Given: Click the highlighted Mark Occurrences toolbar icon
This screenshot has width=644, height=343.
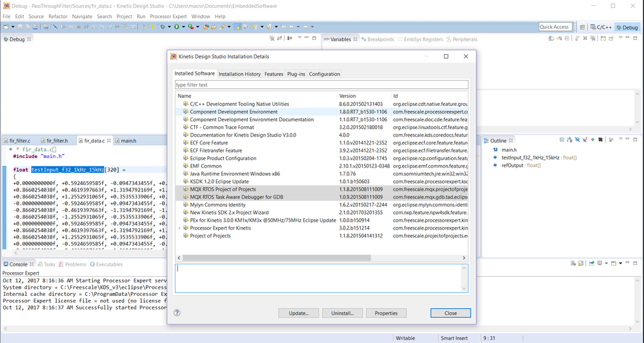Looking at the screenshot, I should click(237, 26).
